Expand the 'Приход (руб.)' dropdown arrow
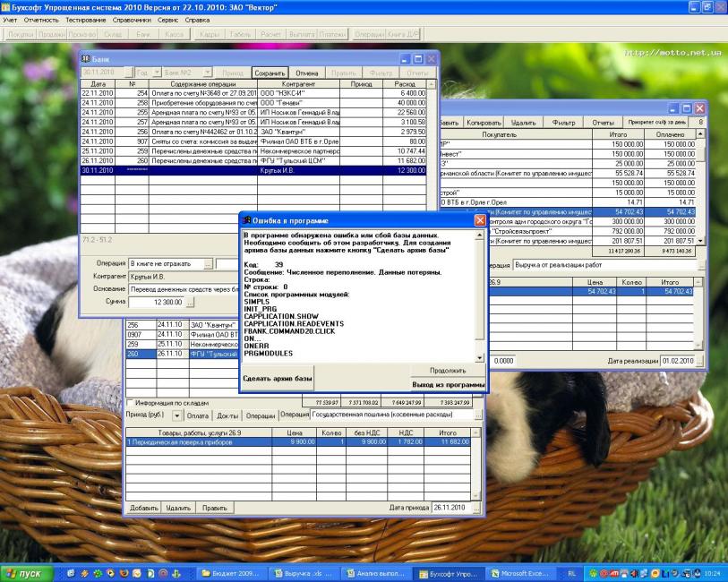This screenshot has width=728, height=582. pyautogui.click(x=176, y=415)
